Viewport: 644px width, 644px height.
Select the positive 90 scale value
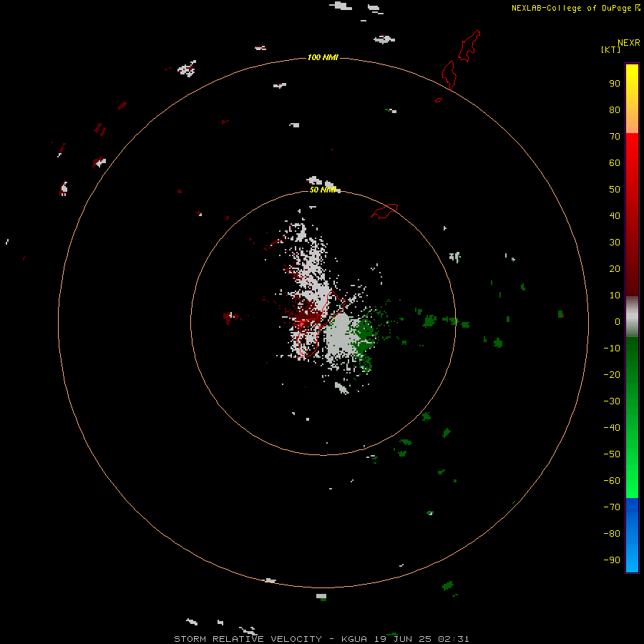(x=615, y=84)
